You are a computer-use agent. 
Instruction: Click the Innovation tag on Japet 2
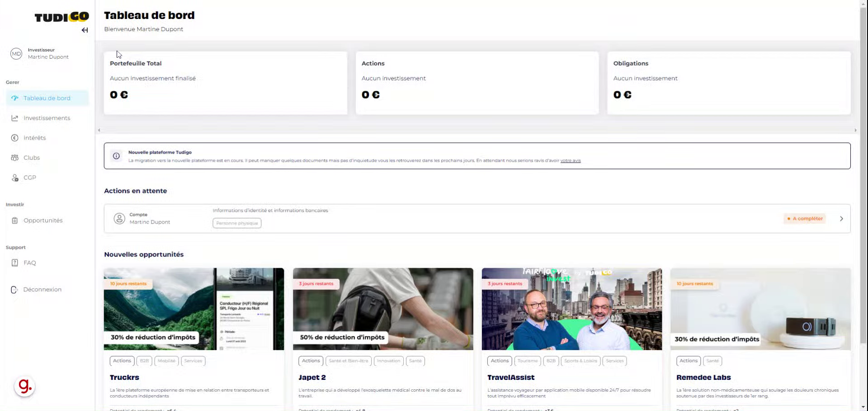click(x=389, y=361)
